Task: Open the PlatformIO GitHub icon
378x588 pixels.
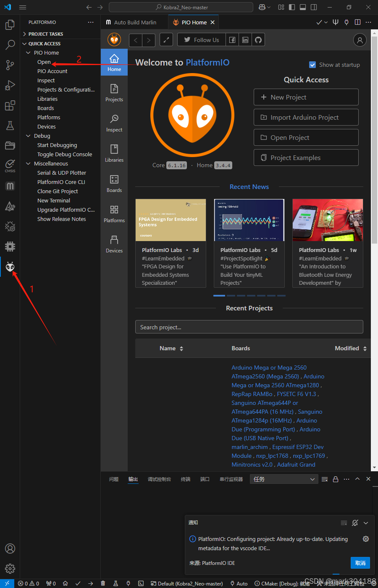Action: click(x=258, y=40)
